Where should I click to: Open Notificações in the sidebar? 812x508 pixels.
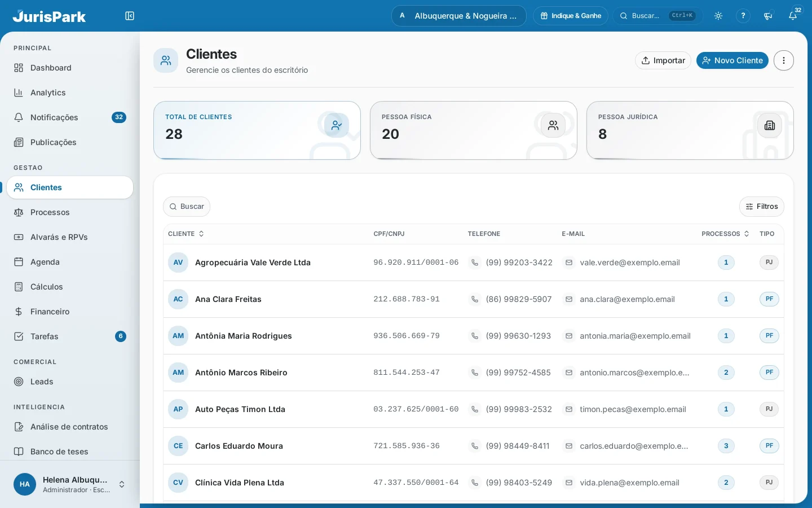click(x=70, y=117)
